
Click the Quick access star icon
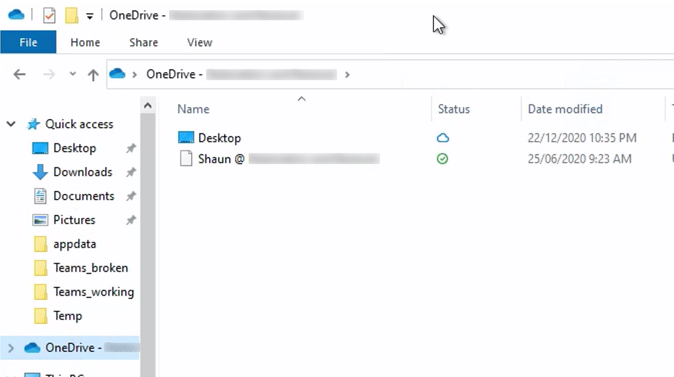[x=33, y=124]
